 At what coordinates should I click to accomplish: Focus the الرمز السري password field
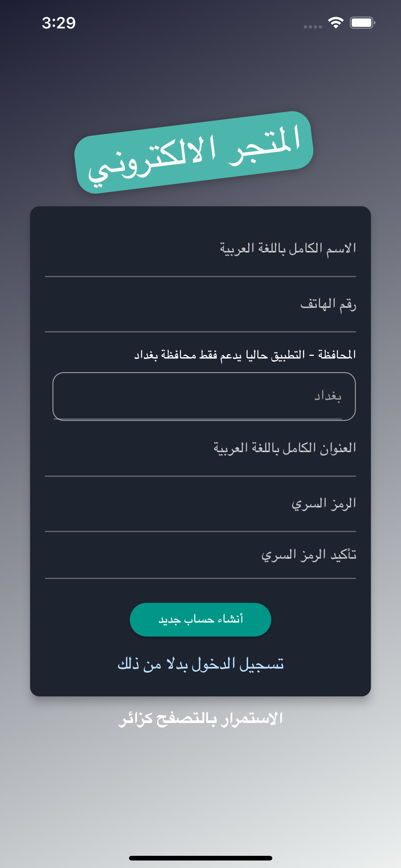pos(323,503)
